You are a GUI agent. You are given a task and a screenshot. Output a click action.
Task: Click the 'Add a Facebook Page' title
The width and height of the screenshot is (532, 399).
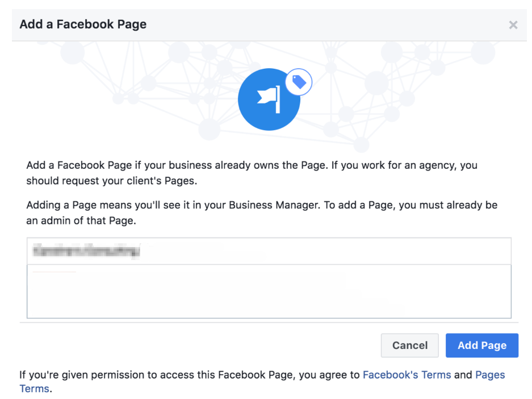pos(83,24)
